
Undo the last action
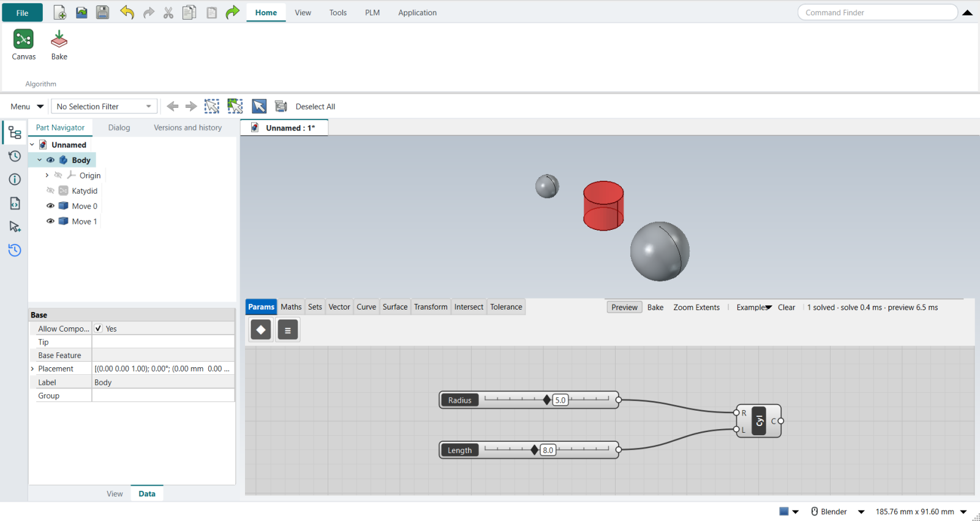(127, 12)
